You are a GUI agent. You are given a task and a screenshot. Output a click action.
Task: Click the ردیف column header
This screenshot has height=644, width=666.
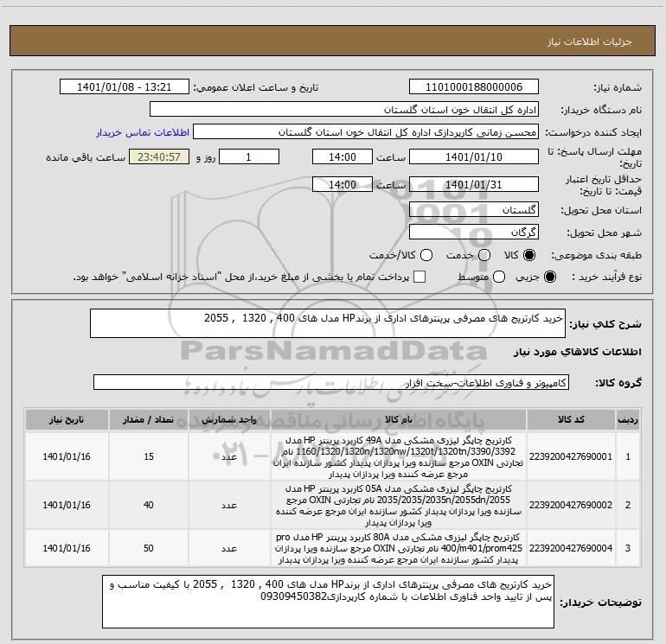pos(628,419)
